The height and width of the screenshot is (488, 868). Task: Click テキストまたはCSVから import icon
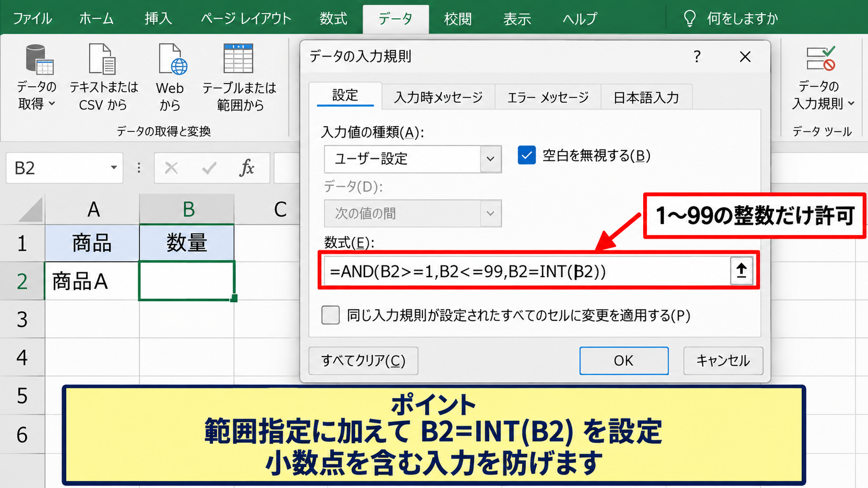click(102, 59)
